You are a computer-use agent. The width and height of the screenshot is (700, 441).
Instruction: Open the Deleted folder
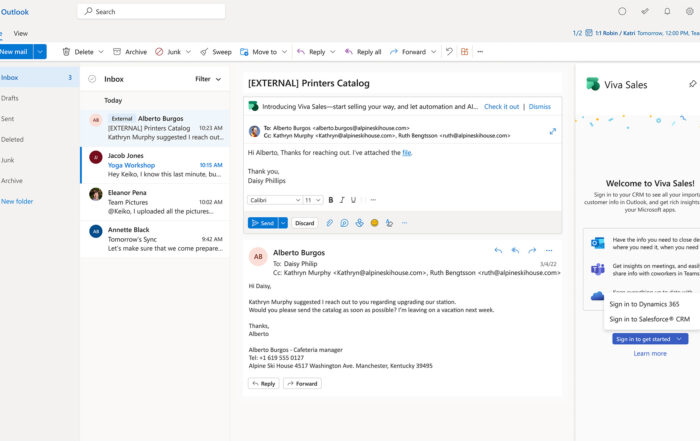[12, 139]
